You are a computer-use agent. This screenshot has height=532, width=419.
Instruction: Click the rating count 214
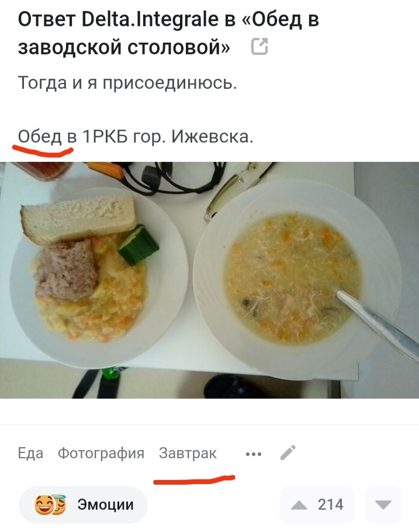[330, 505]
